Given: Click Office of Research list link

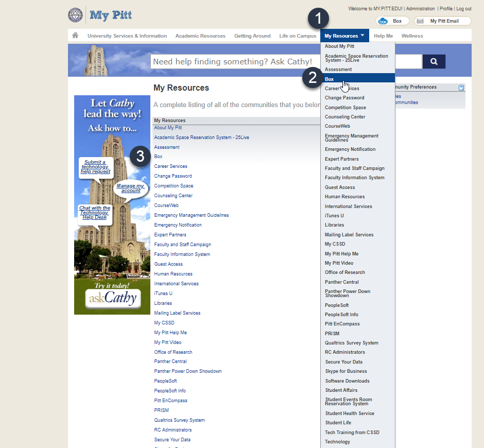Looking at the screenshot, I should (x=173, y=352).
